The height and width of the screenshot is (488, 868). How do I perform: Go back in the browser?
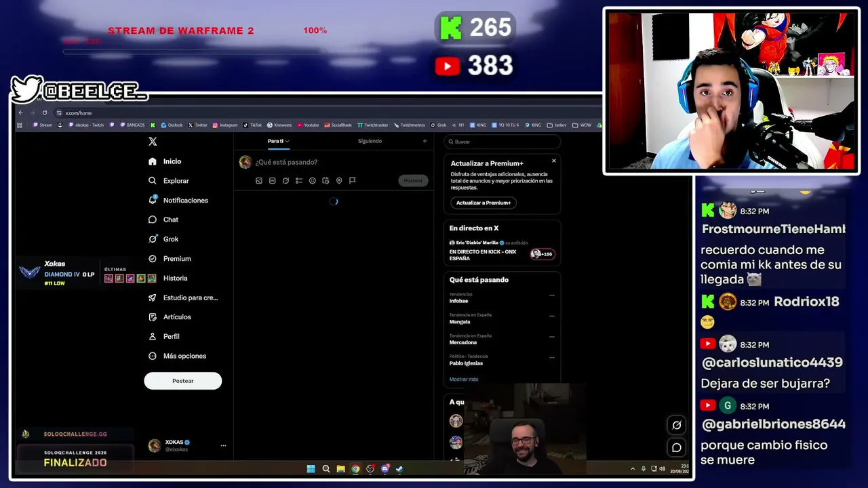[x=21, y=113]
